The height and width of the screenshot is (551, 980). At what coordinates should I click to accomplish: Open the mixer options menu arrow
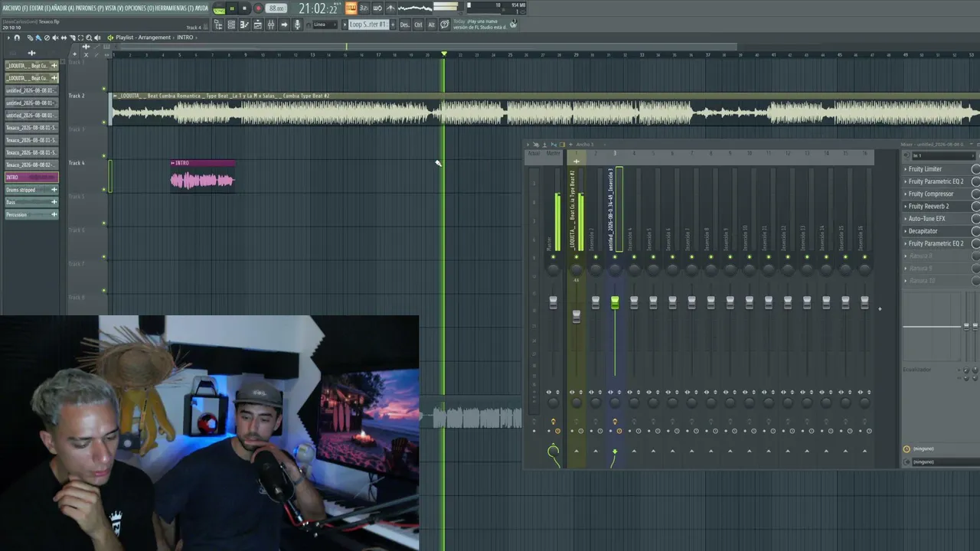pos(528,145)
